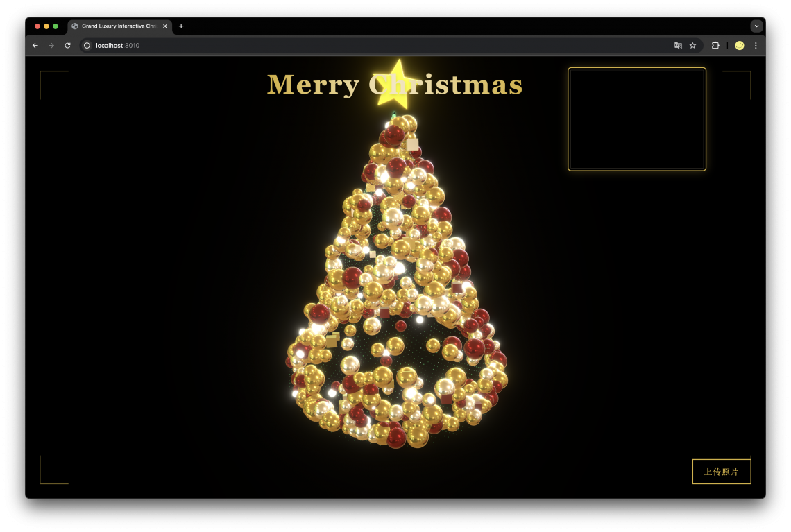
Task: Click the forward navigation arrow
Action: [x=51, y=45]
